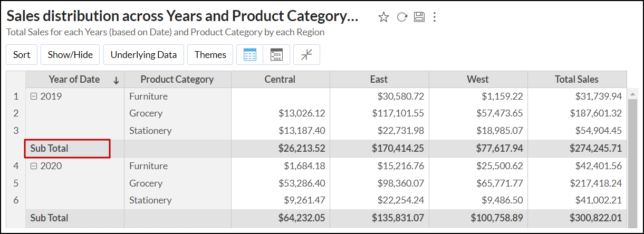
Task: Select the 2019 Grocery East value $117,101.55
Action: click(x=398, y=113)
